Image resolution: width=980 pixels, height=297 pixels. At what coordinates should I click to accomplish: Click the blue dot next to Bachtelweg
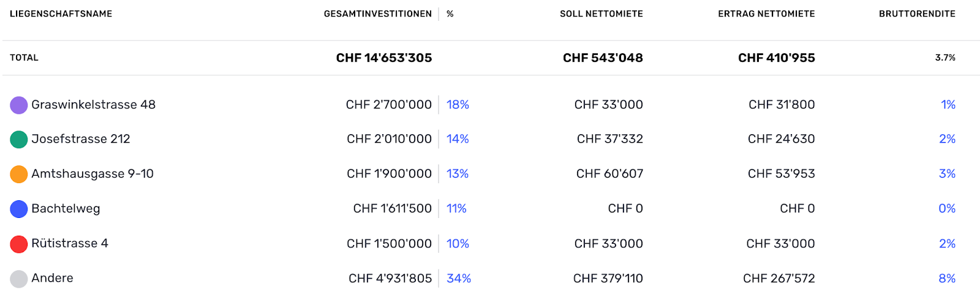click(19, 209)
